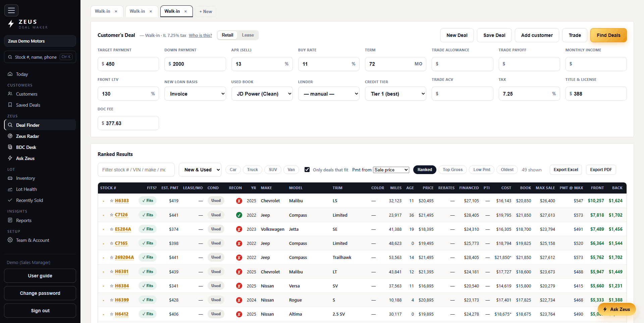Open a new deal tab
644x323 pixels.
coord(206,11)
